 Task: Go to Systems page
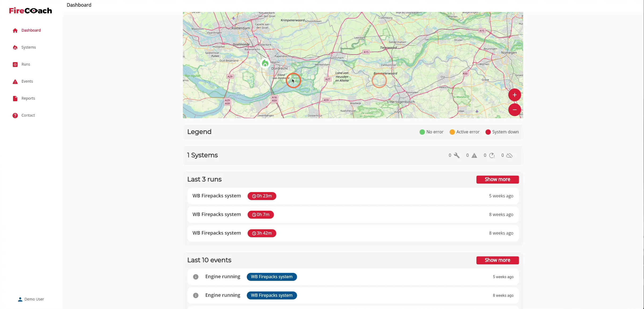28,47
